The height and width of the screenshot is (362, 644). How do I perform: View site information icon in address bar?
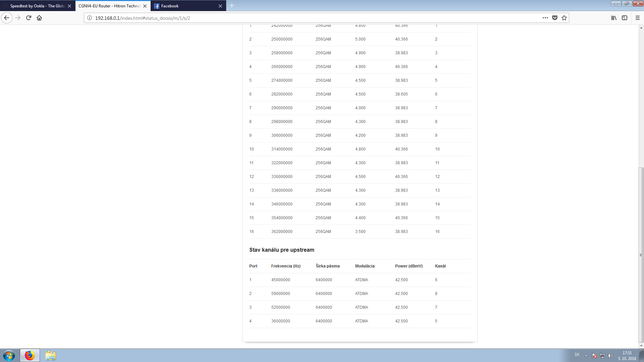tap(90, 18)
